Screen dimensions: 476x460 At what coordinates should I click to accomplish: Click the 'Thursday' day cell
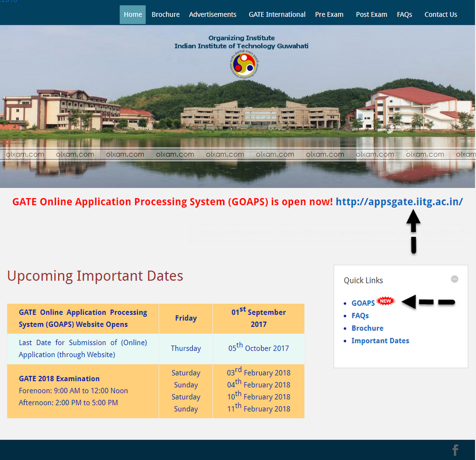[186, 348]
